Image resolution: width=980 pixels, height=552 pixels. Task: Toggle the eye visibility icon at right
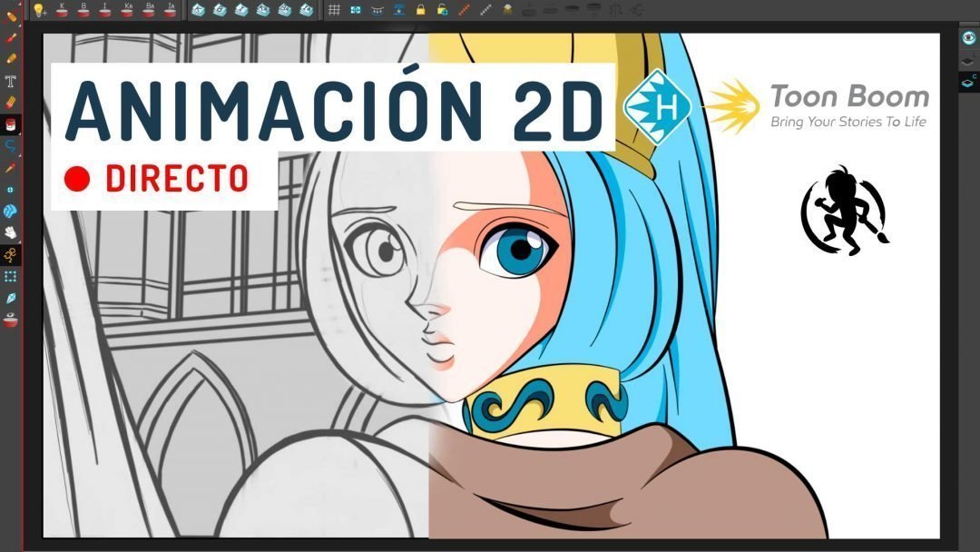click(x=969, y=38)
